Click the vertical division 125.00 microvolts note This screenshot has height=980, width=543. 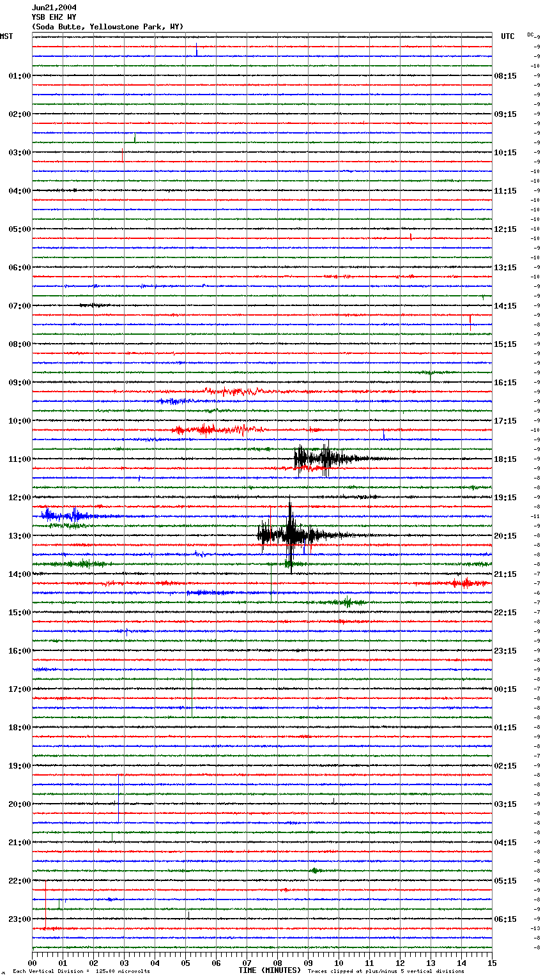click(81, 971)
